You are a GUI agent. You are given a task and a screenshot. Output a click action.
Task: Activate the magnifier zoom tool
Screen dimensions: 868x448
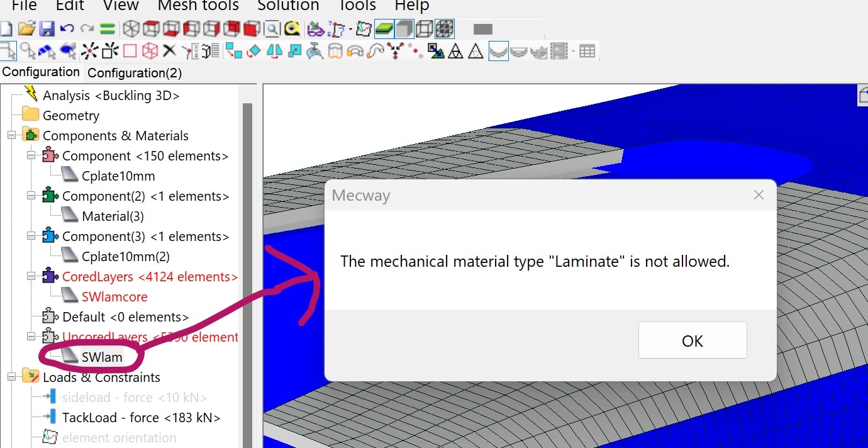coord(272,29)
